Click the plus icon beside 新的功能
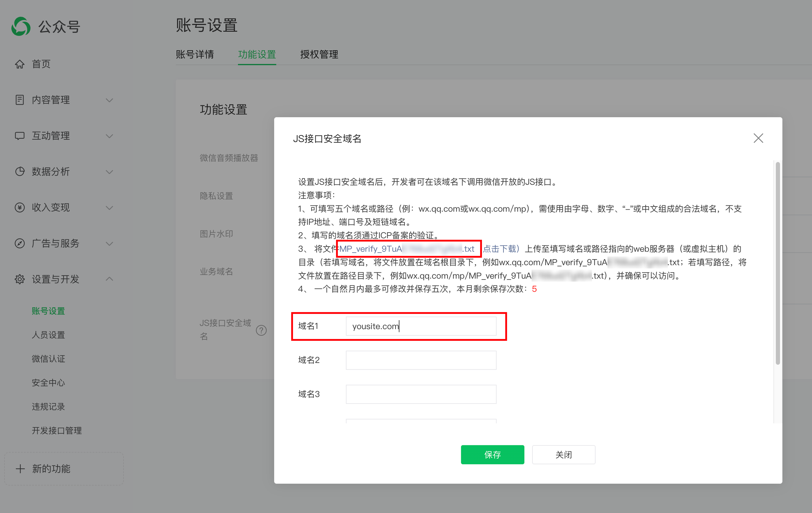This screenshot has width=812, height=513. (x=20, y=468)
